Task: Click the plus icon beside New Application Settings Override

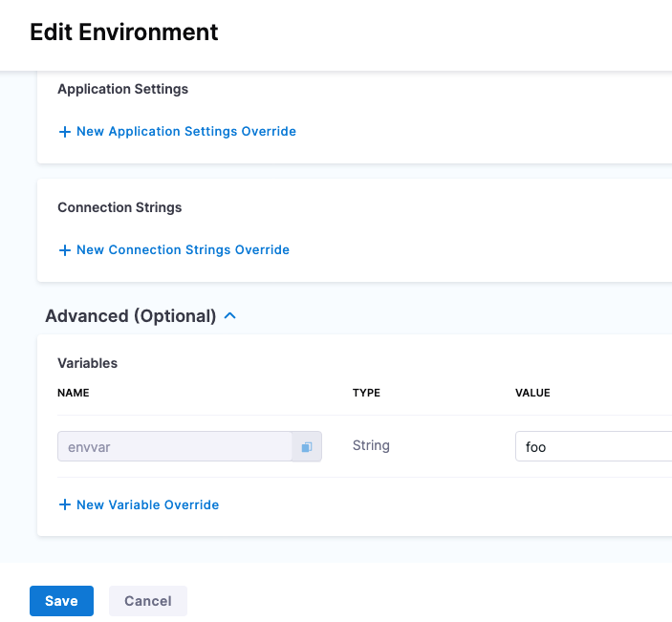Action: pos(65,132)
